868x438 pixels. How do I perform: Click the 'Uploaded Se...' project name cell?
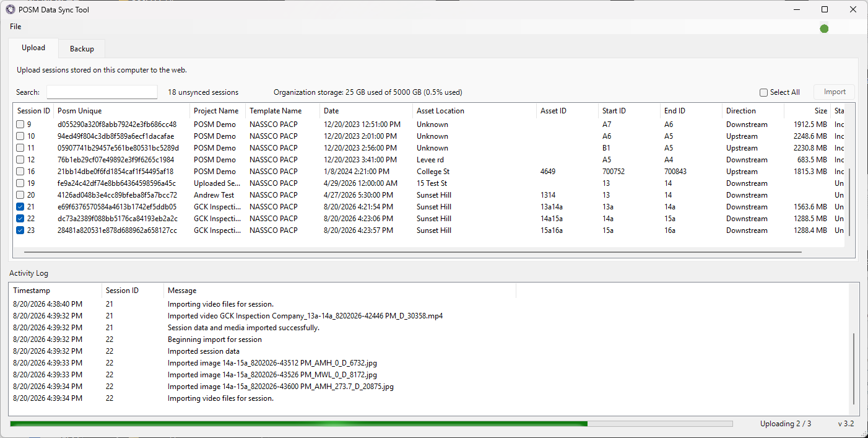click(x=217, y=183)
